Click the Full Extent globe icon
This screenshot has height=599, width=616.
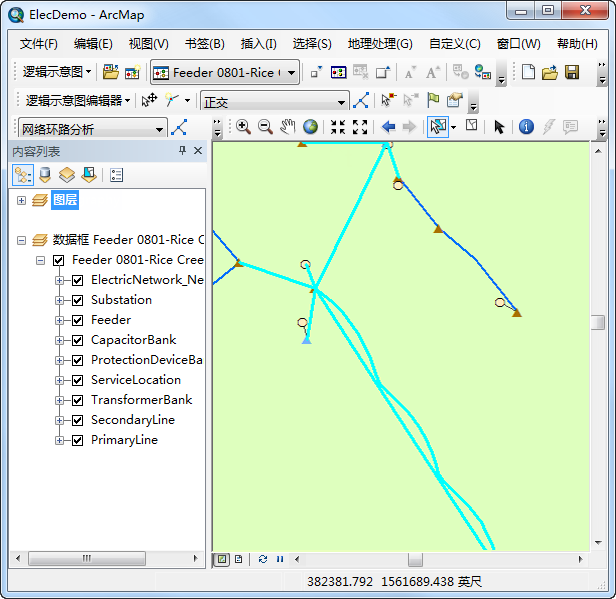[311, 127]
